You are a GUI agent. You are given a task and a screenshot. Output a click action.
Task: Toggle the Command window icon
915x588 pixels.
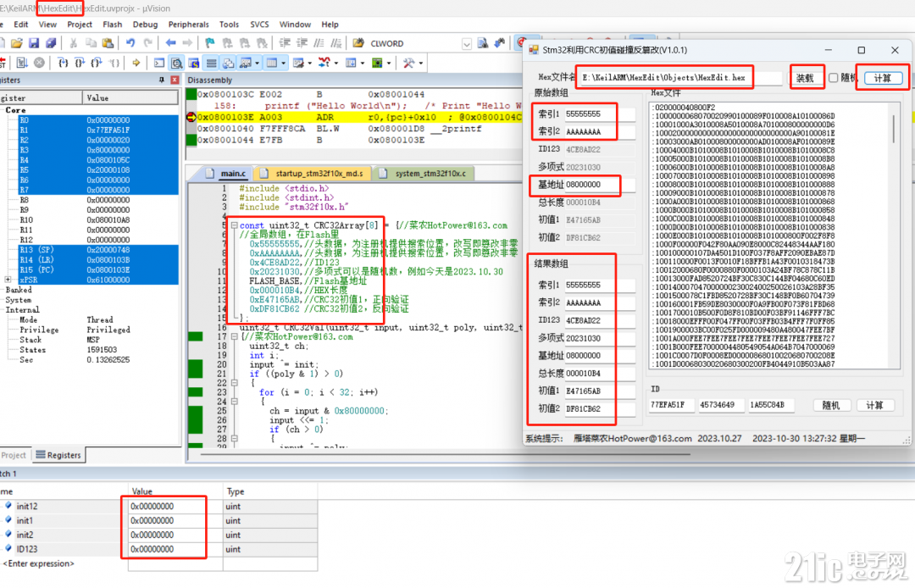click(158, 63)
